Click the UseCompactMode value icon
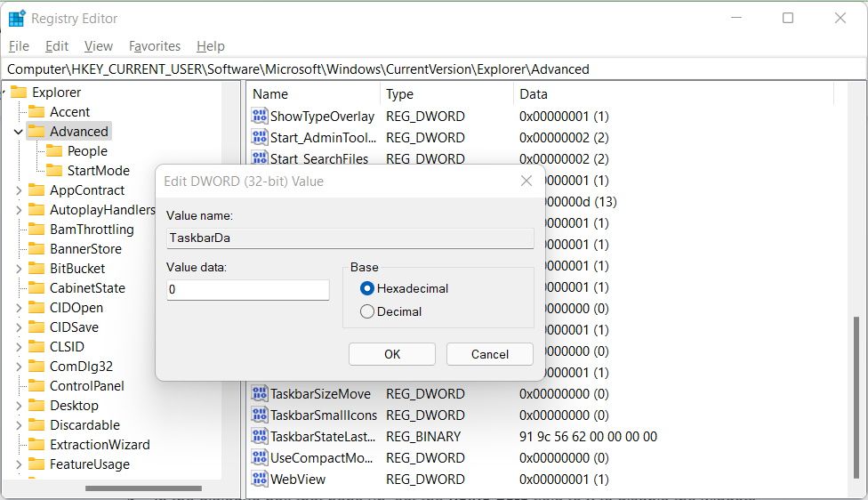The width and height of the screenshot is (868, 500). tap(260, 458)
